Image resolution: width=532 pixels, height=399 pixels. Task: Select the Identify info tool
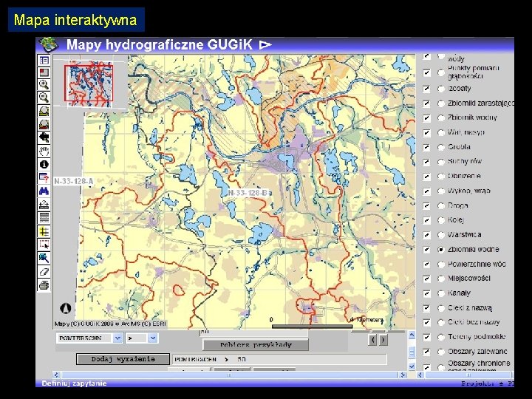click(44, 164)
